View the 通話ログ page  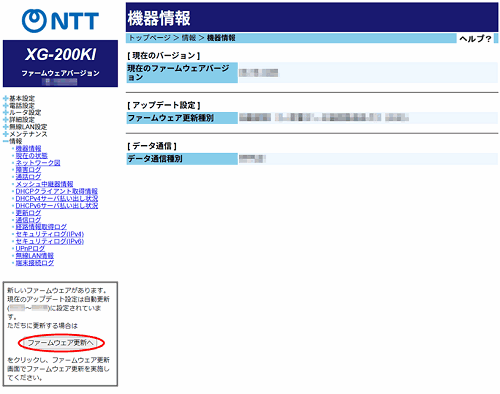point(28,177)
